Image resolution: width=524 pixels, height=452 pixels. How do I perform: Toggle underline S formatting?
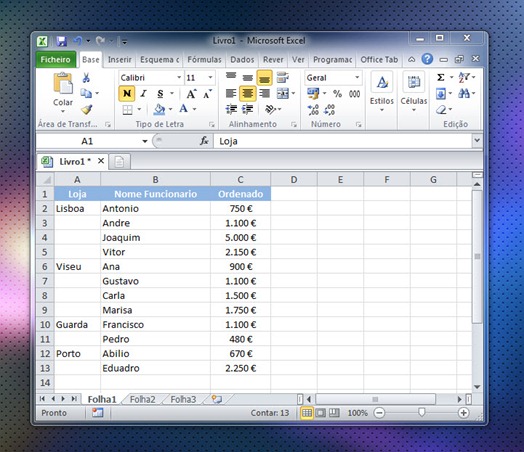[160, 94]
